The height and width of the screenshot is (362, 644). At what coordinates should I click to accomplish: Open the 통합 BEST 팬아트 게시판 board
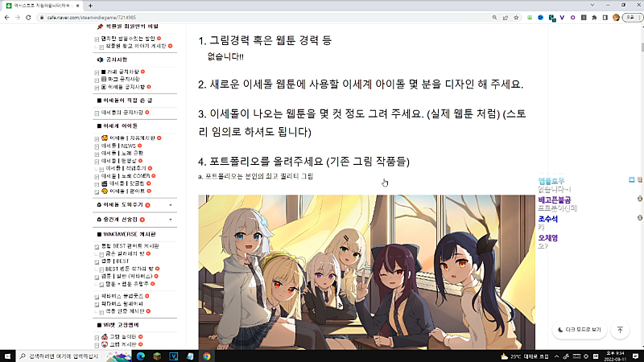(x=130, y=246)
